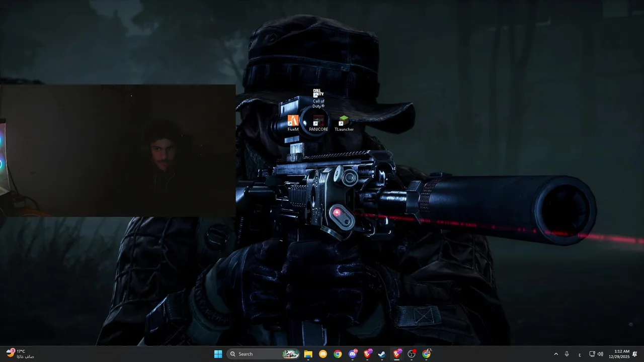Click the taskbar Search box

[x=264, y=354]
